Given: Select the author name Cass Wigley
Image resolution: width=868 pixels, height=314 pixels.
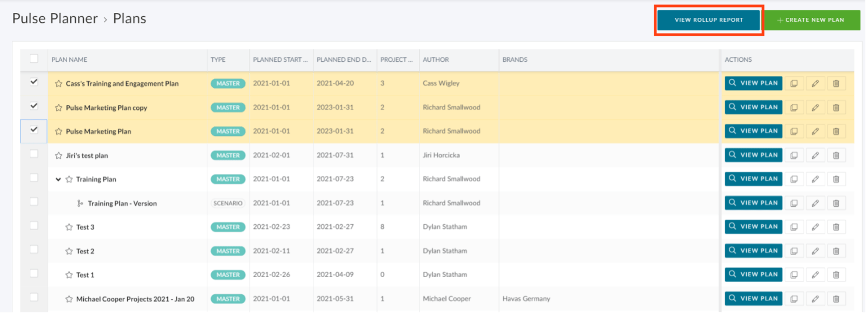Looking at the screenshot, I should pyautogui.click(x=442, y=84).
